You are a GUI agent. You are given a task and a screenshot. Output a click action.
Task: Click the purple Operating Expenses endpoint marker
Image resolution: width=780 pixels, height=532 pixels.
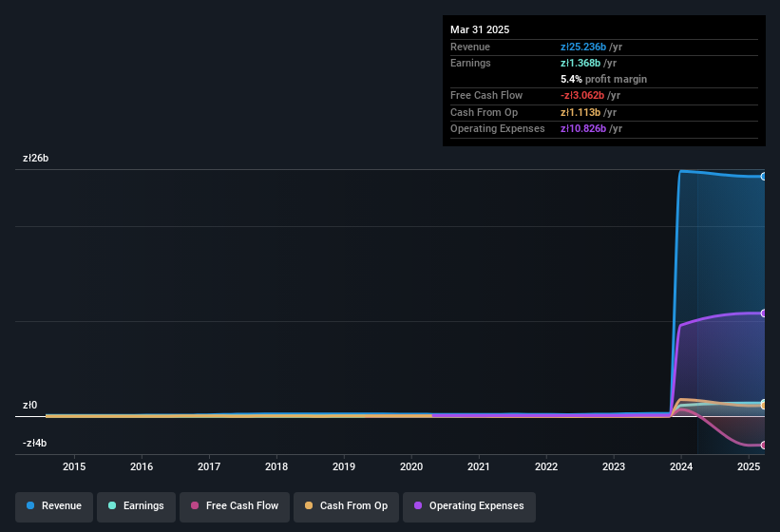pyautogui.click(x=763, y=313)
